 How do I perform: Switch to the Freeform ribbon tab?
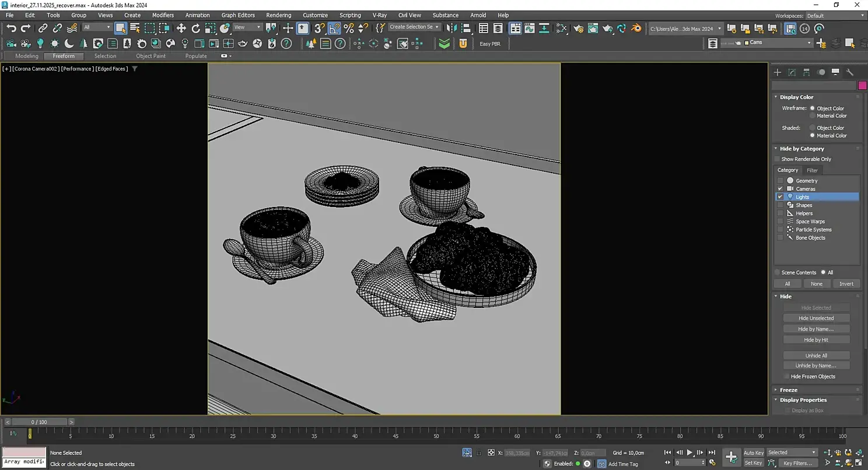[x=64, y=56]
